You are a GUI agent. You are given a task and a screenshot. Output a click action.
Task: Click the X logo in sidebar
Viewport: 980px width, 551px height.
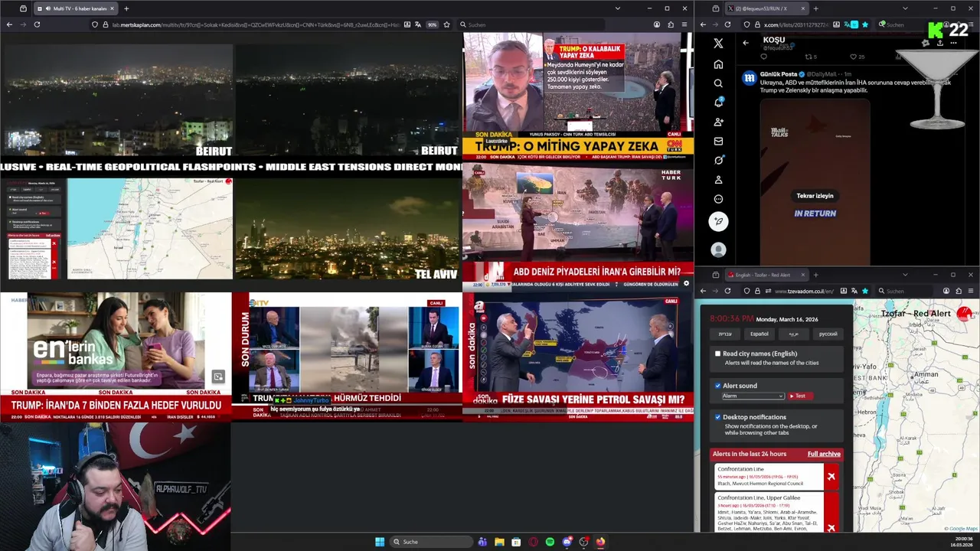point(718,44)
